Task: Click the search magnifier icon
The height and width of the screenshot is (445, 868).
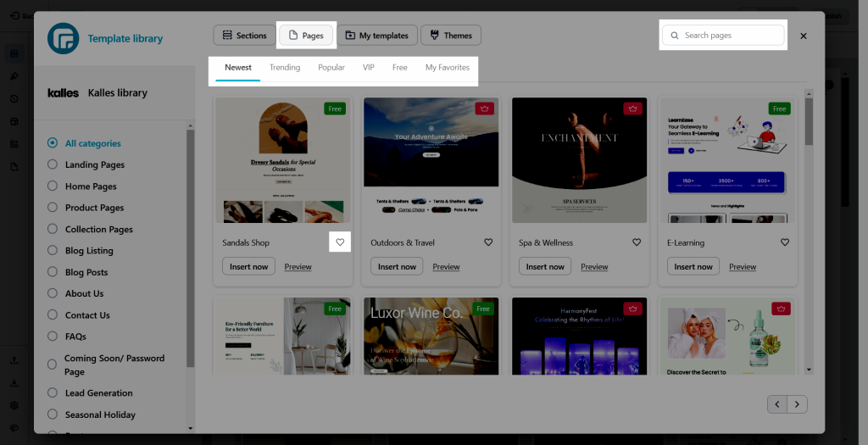Action: click(x=674, y=36)
